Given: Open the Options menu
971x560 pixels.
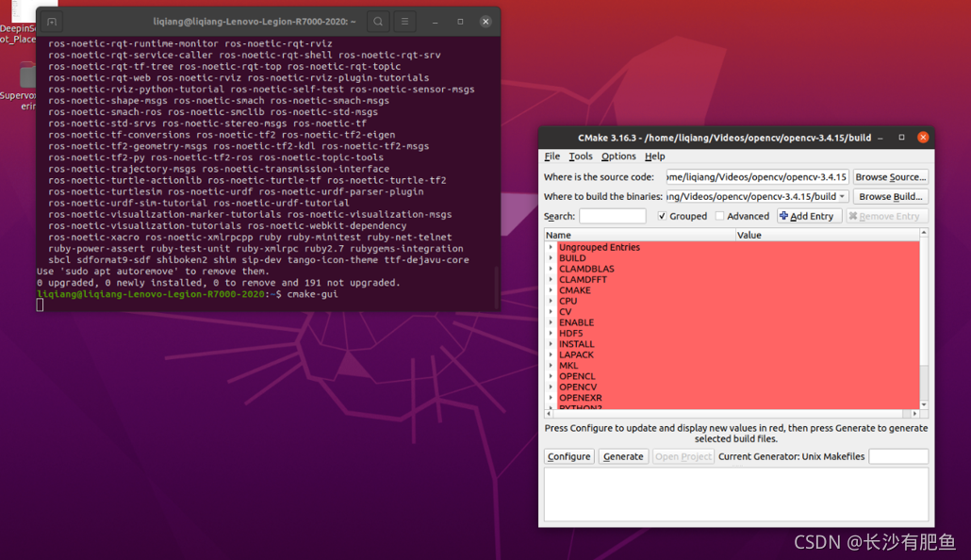Looking at the screenshot, I should (618, 156).
